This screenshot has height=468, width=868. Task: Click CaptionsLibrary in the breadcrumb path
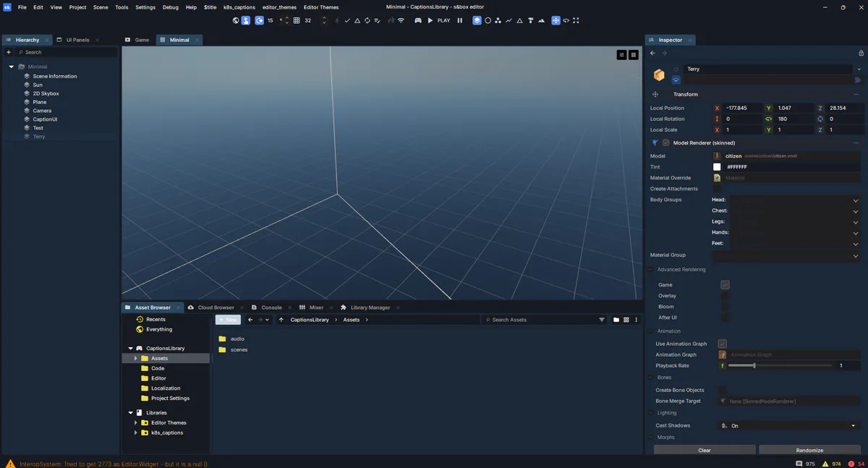click(x=310, y=320)
